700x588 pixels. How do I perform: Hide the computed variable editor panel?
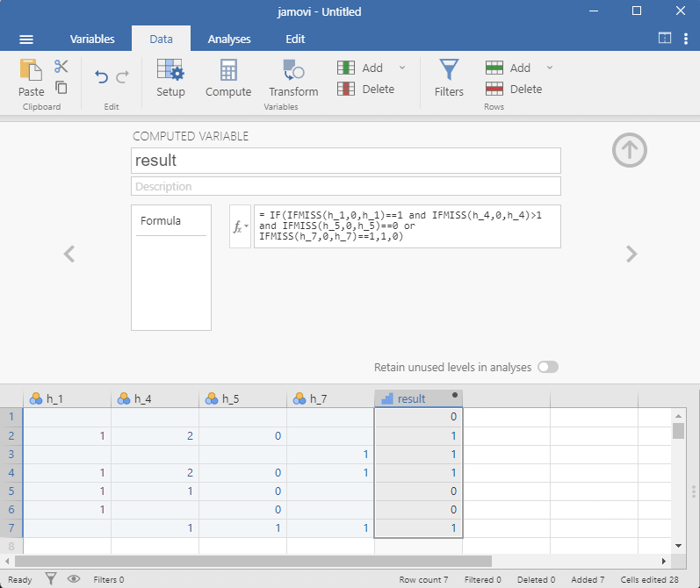629,151
